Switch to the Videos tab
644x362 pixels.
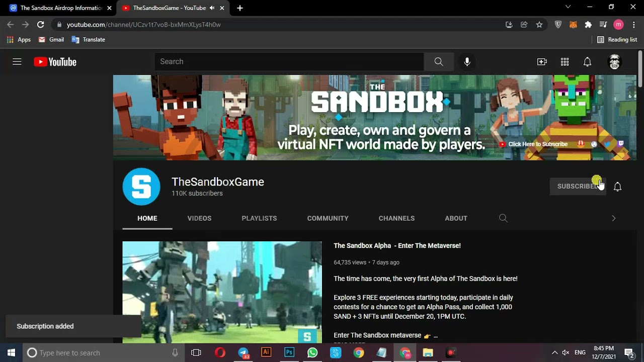click(x=199, y=218)
